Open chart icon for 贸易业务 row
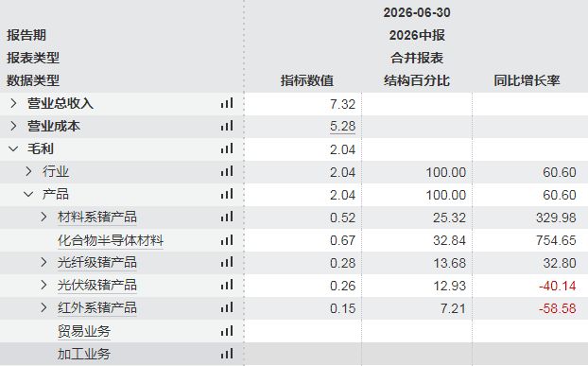588x366 pixels. coord(227,331)
